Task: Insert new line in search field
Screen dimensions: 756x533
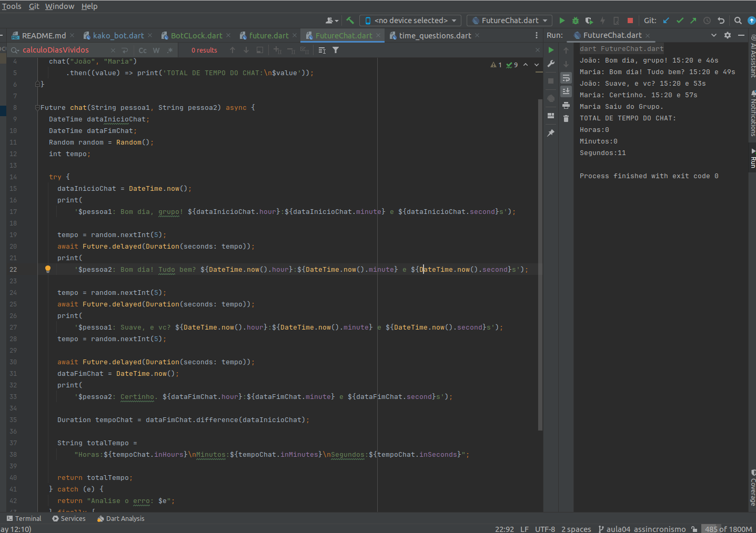Action: 125,50
